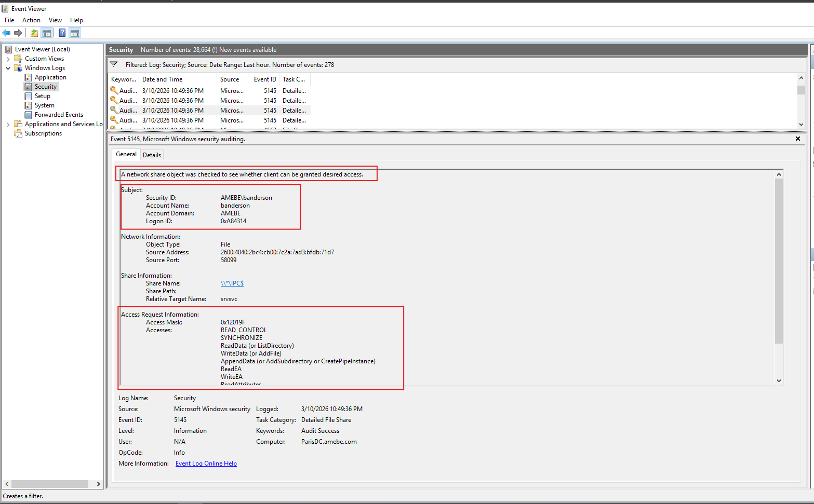
Task: Expand Applications and Services Logs node
Action: [8, 124]
